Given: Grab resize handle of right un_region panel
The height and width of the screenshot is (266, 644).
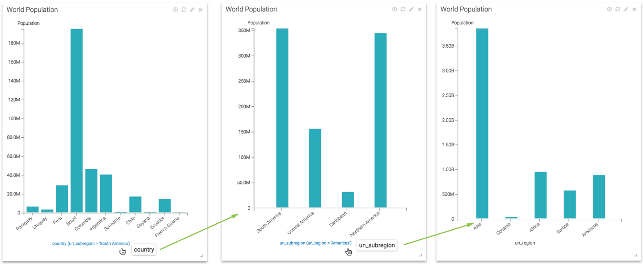Looking at the screenshot, I should pos(636,256).
